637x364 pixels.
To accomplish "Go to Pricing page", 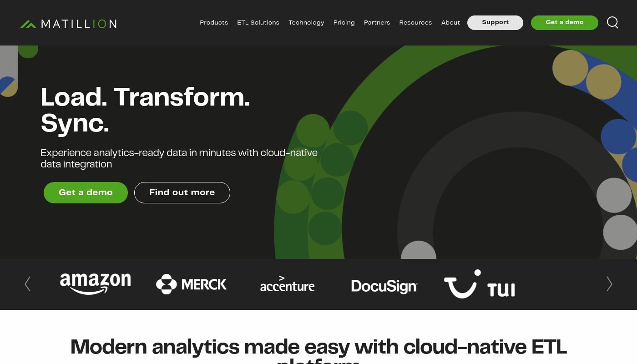I will (344, 23).
